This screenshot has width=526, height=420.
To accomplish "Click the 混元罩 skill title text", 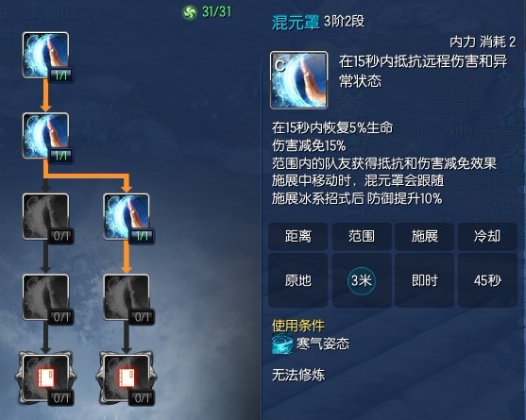I will [x=296, y=22].
